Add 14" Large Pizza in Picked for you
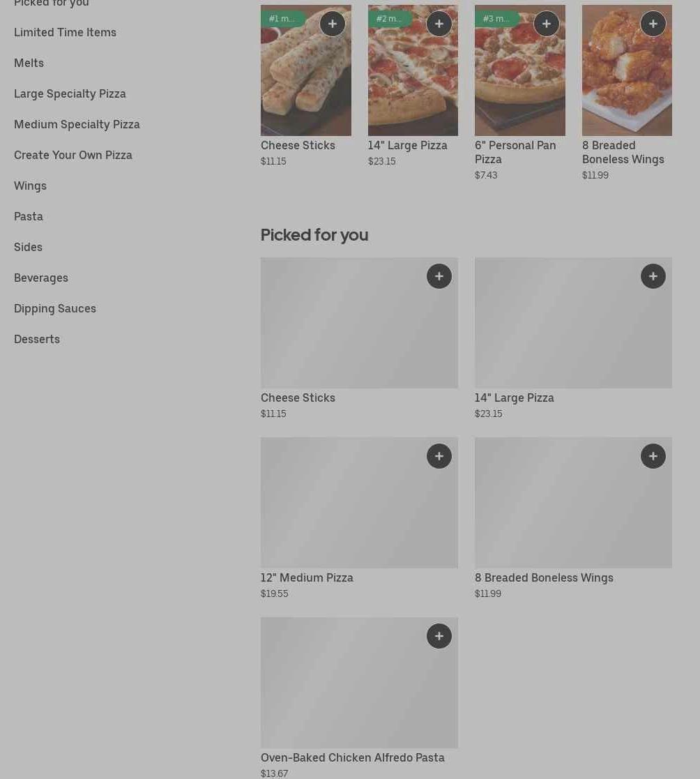This screenshot has width=700, height=779. pos(653,276)
